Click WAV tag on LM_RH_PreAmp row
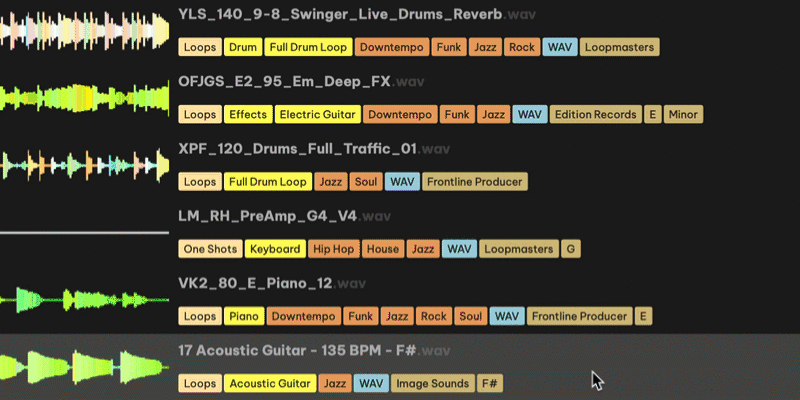The height and width of the screenshot is (400, 800). [x=460, y=249]
